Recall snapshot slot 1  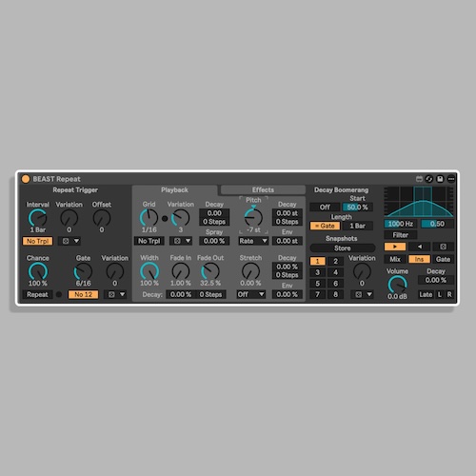[318, 262]
